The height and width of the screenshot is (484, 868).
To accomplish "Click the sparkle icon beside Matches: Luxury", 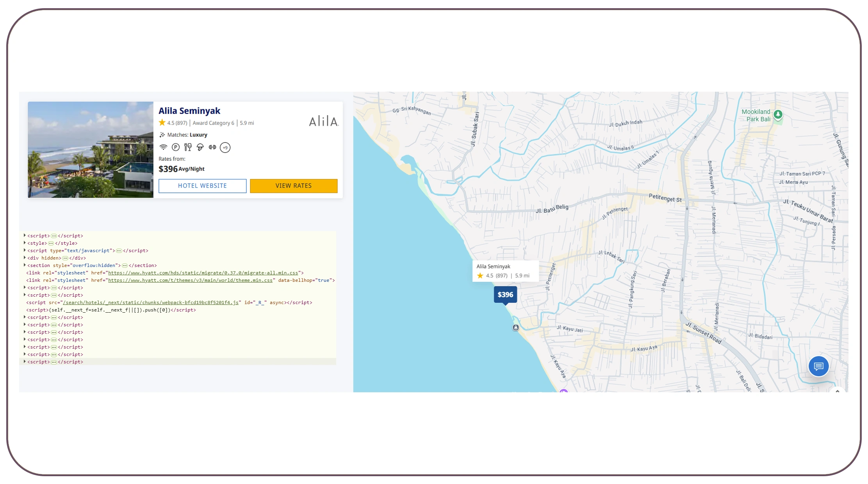I will [162, 135].
